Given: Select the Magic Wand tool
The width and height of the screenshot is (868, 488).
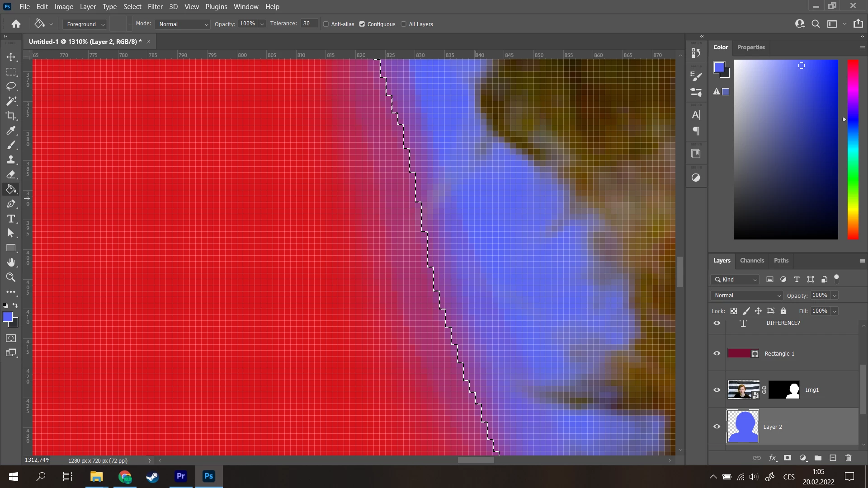Looking at the screenshot, I should (11, 101).
